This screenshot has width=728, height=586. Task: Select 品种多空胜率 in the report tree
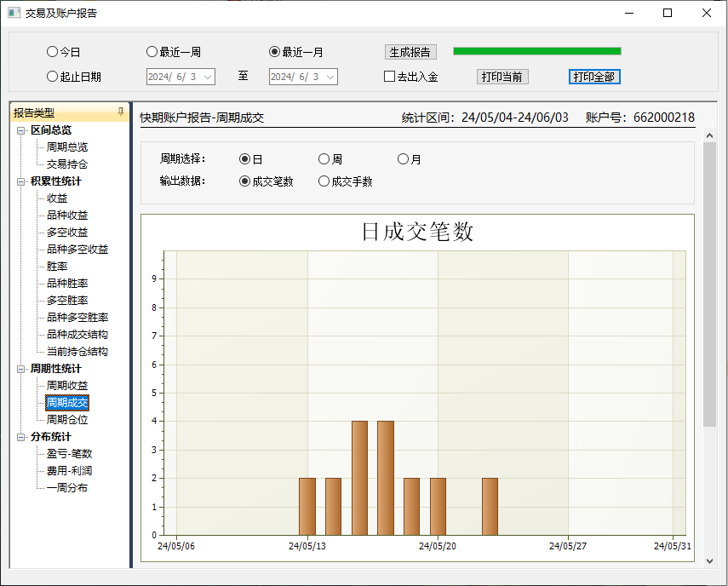pos(77,318)
